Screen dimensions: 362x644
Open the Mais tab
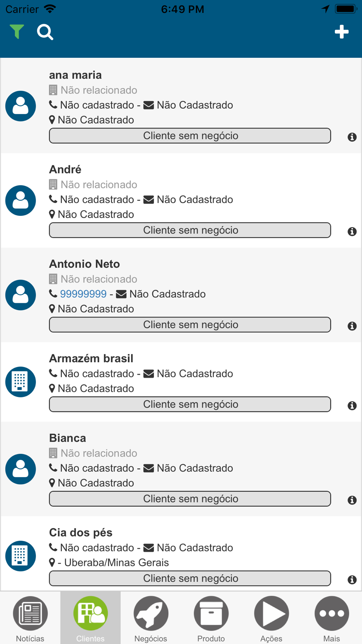332,618
